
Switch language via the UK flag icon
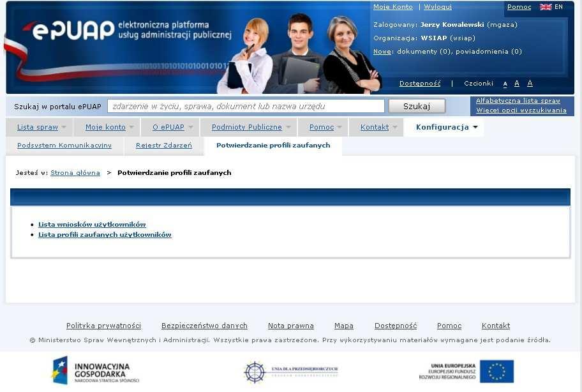click(x=546, y=7)
